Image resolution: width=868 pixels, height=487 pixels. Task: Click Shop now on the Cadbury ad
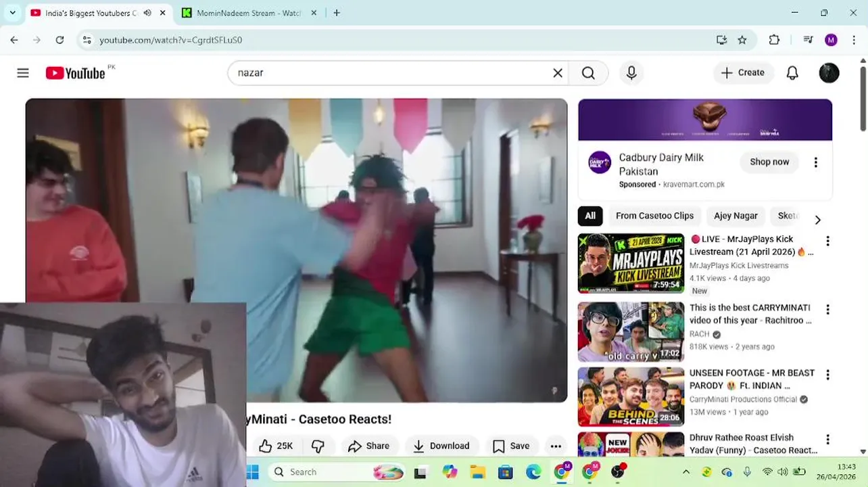click(769, 162)
